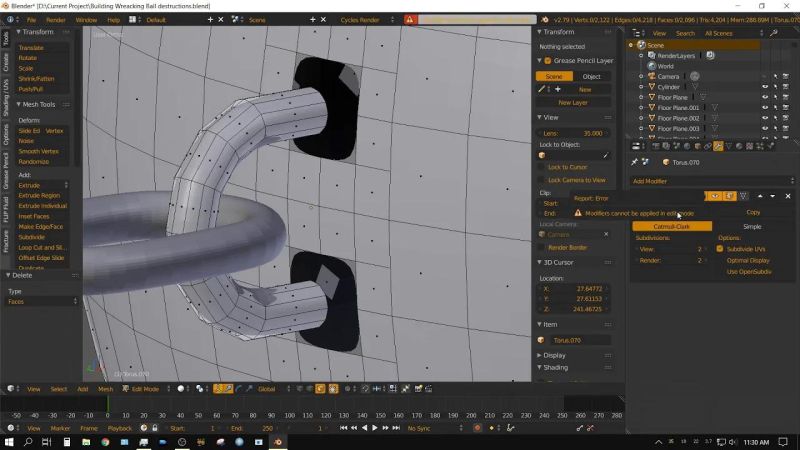Select the Simple subdivision type
The height and width of the screenshot is (450, 800).
click(752, 227)
